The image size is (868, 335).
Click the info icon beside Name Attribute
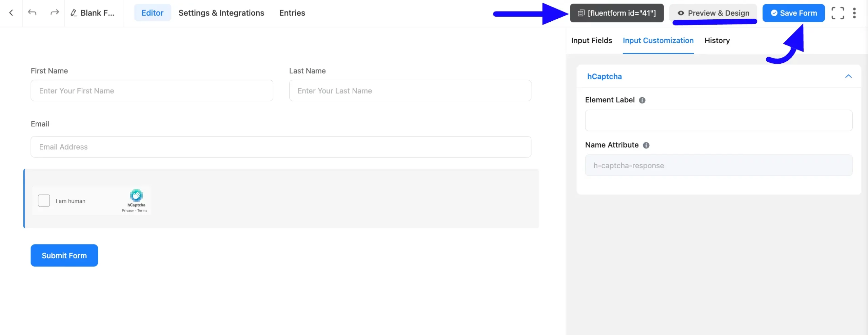tap(646, 145)
